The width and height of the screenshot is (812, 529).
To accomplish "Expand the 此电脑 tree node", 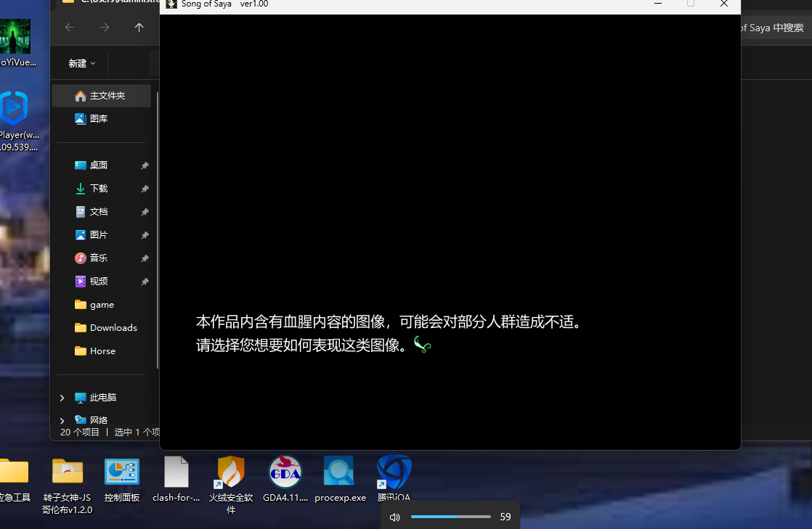I will (62, 398).
